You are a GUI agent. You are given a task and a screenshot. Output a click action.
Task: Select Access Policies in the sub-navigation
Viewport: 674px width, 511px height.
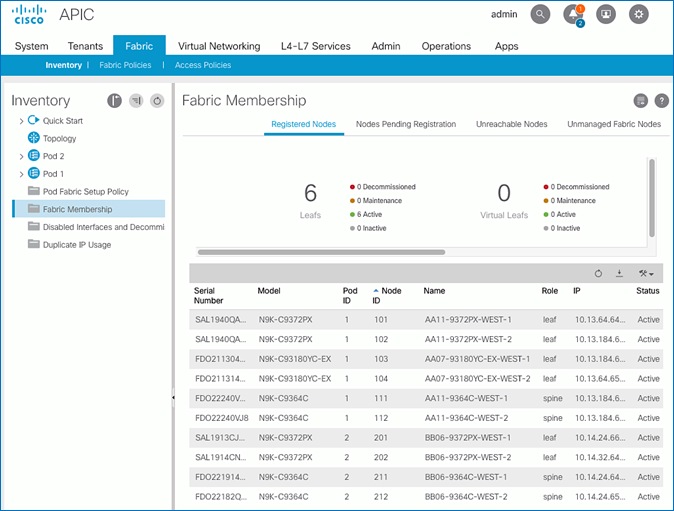[x=202, y=65]
